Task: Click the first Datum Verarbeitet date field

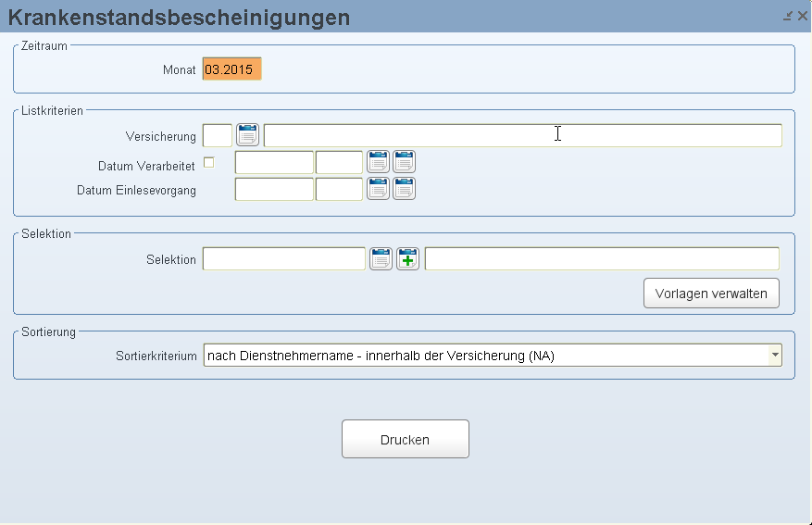Action: tap(274, 163)
